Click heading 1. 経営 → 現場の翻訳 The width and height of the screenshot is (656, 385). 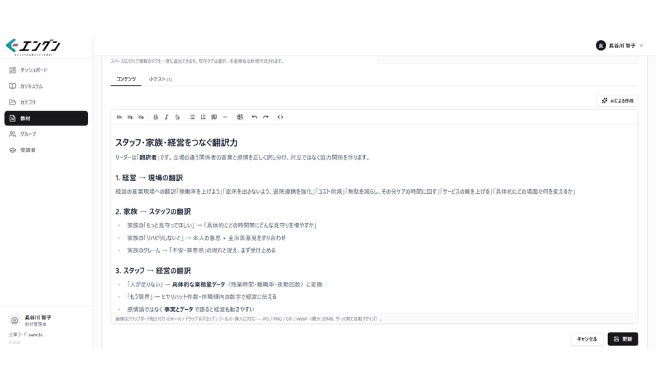pyautogui.click(x=149, y=178)
